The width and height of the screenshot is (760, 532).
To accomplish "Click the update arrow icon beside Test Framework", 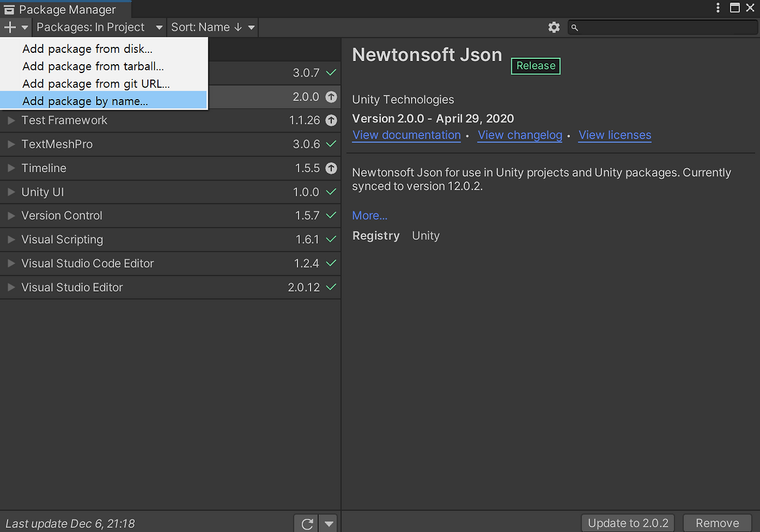I will pos(330,120).
